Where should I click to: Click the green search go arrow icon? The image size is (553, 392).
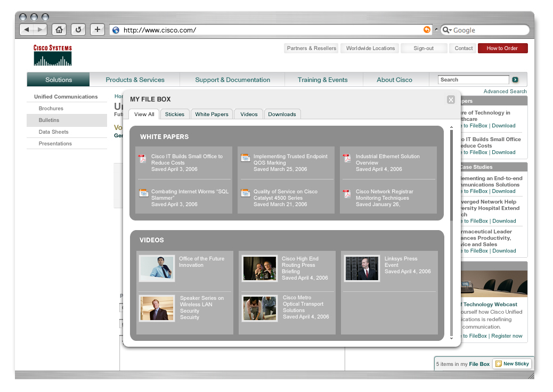point(515,80)
